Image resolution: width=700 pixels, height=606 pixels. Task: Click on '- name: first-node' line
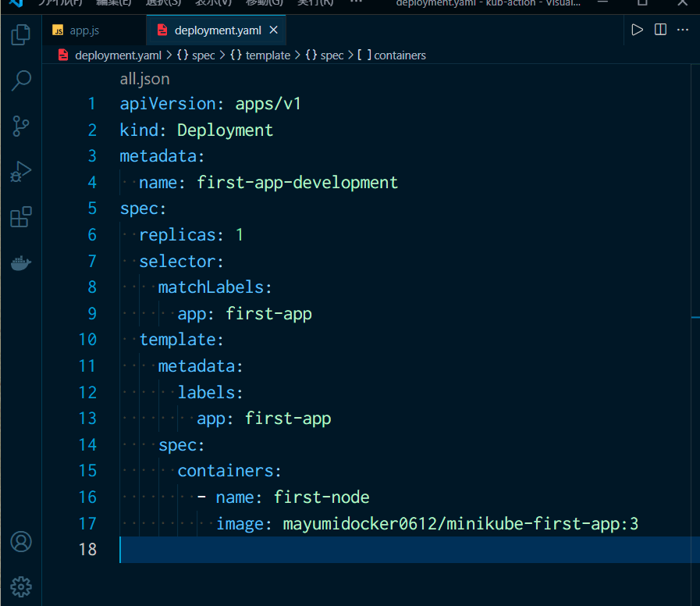(283, 497)
